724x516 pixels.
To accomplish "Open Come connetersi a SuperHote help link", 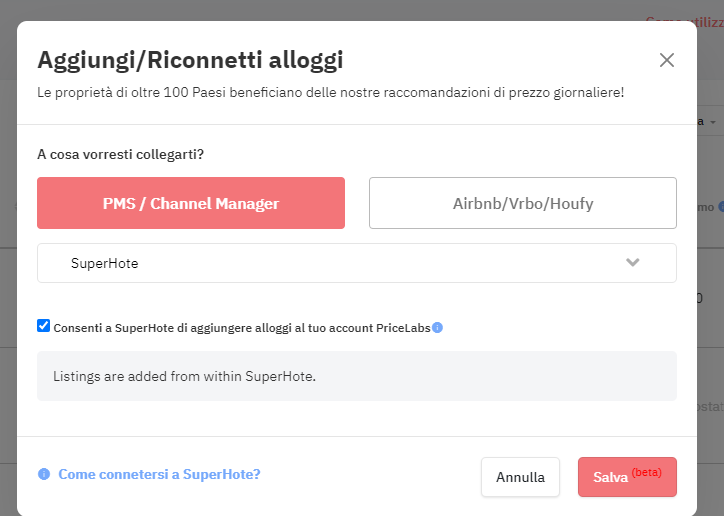I will click(159, 474).
